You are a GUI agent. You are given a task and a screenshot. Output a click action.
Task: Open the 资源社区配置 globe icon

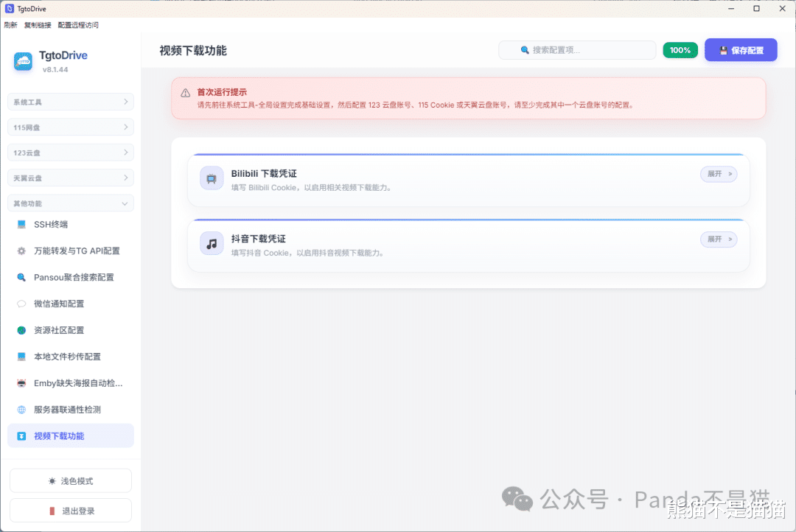[x=21, y=330]
